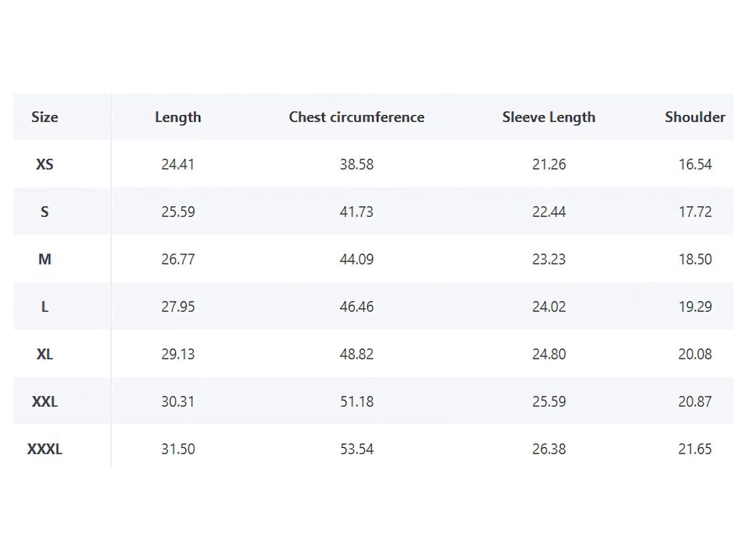747x560 pixels.
Task: Click the XXXL size row label
Action: point(44,450)
